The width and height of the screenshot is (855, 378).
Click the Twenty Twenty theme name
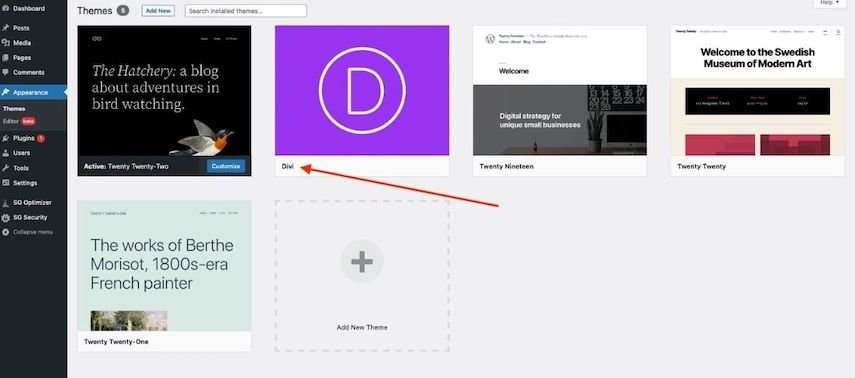tap(701, 166)
